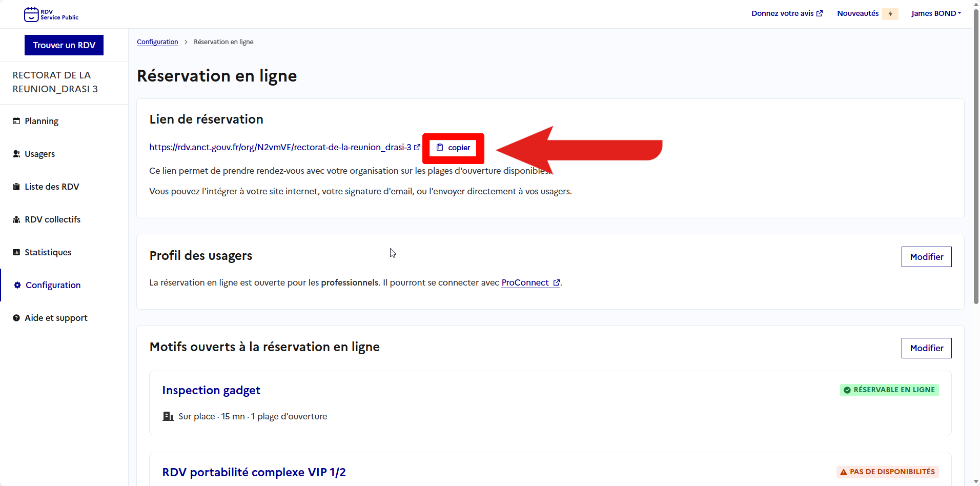This screenshot has height=486, width=980.
Task: Click Modifier for Profil des usagers
Action: click(926, 257)
